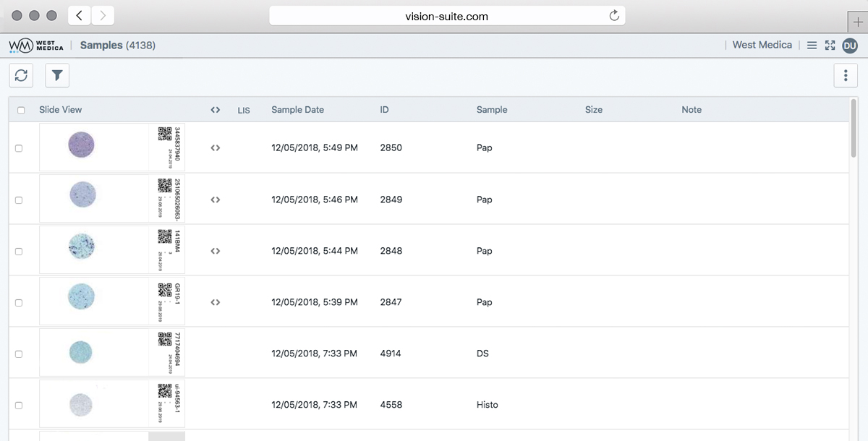The width and height of the screenshot is (868, 441).
Task: Select the DS sample 4914 checkbox
Action: click(19, 354)
